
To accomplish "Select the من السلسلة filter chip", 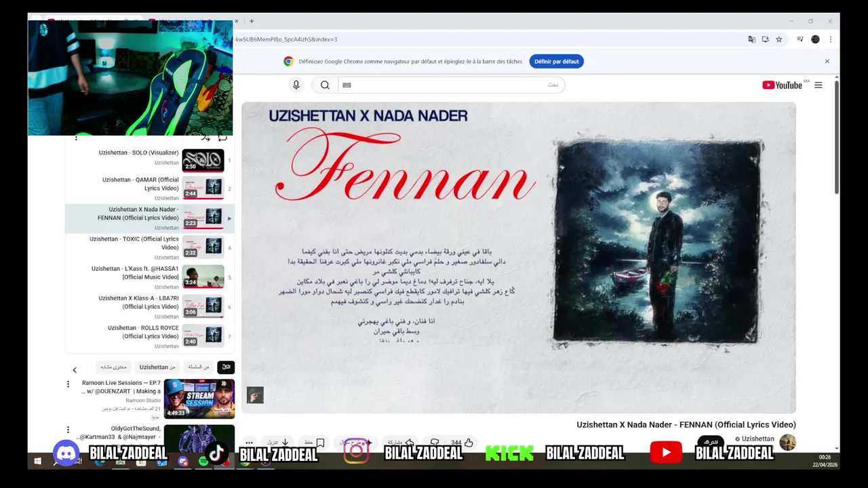I will click(x=199, y=367).
